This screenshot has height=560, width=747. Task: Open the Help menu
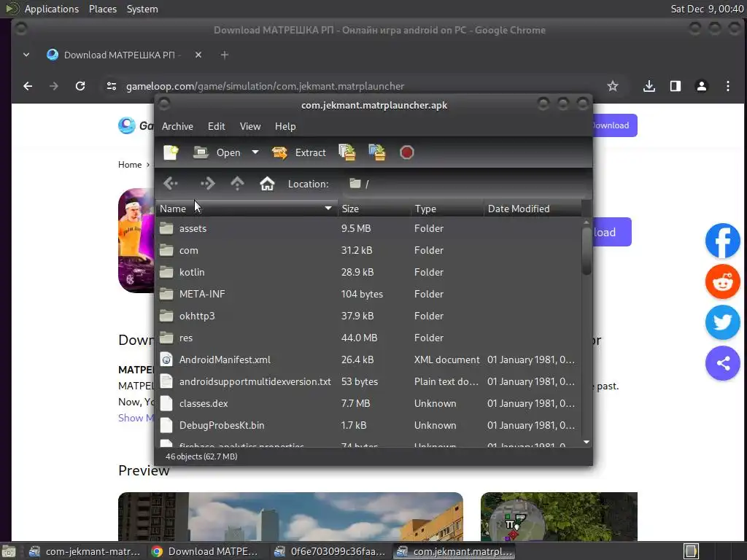[x=285, y=126]
